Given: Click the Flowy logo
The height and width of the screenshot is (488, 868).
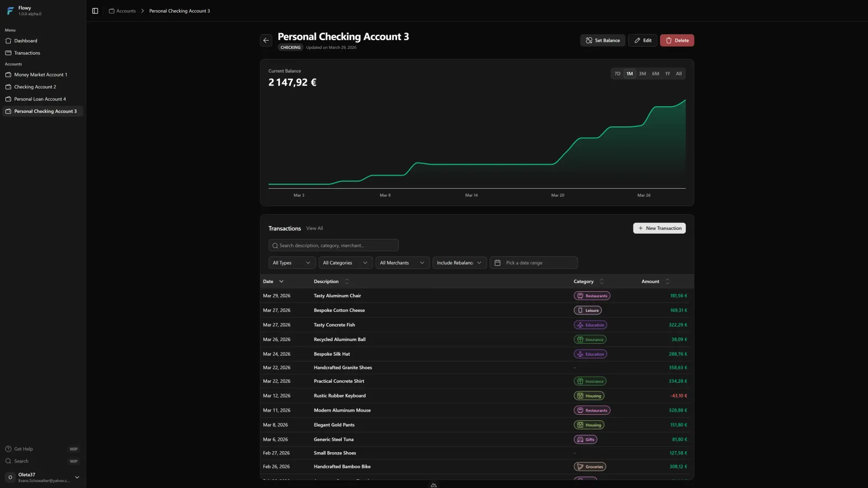Looking at the screenshot, I should (10, 10).
